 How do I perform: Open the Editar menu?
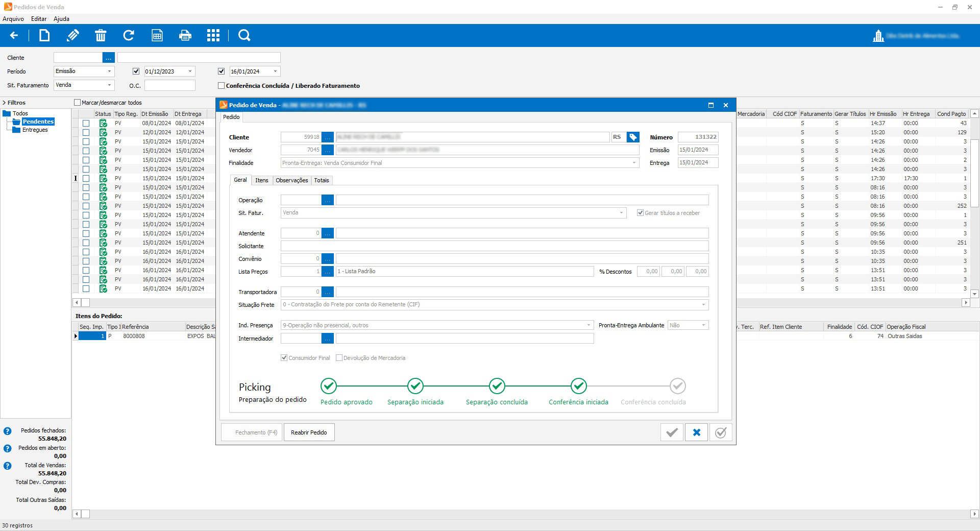(x=39, y=19)
